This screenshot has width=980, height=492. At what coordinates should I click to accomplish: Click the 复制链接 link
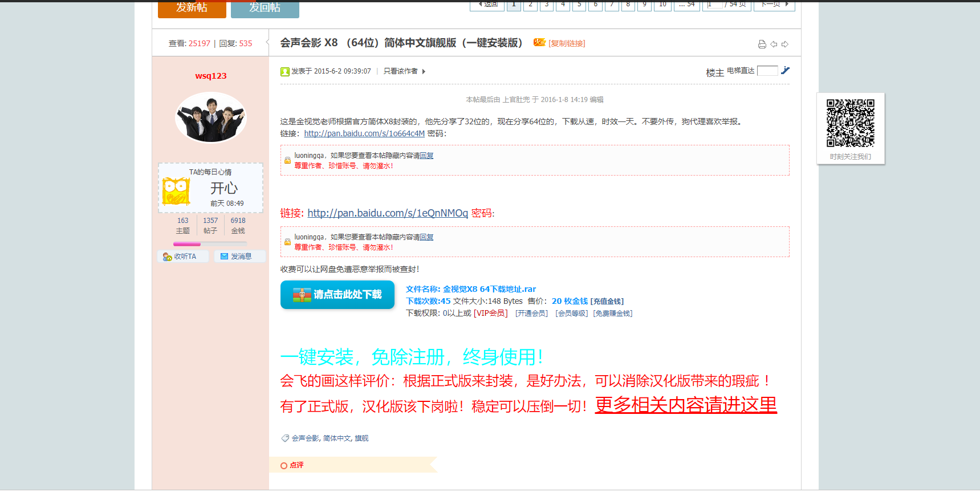pyautogui.click(x=567, y=43)
